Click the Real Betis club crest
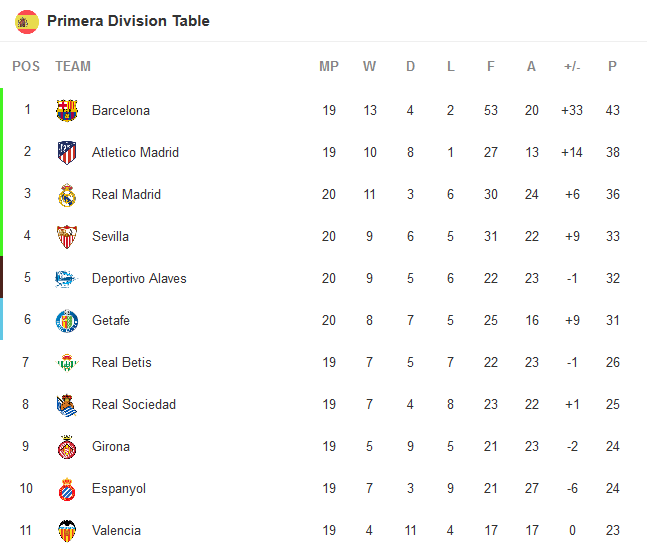The image size is (647, 551). tap(67, 362)
